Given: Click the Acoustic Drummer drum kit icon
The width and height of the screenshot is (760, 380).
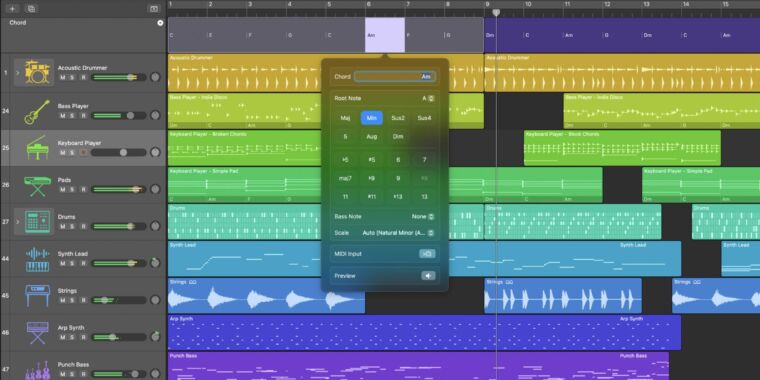Looking at the screenshot, I should (37, 72).
